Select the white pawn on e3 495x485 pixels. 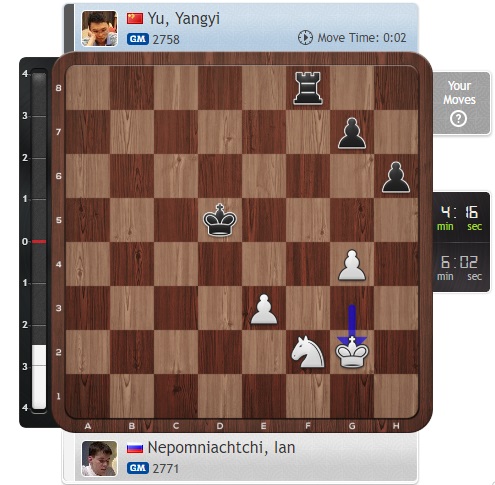[264, 309]
